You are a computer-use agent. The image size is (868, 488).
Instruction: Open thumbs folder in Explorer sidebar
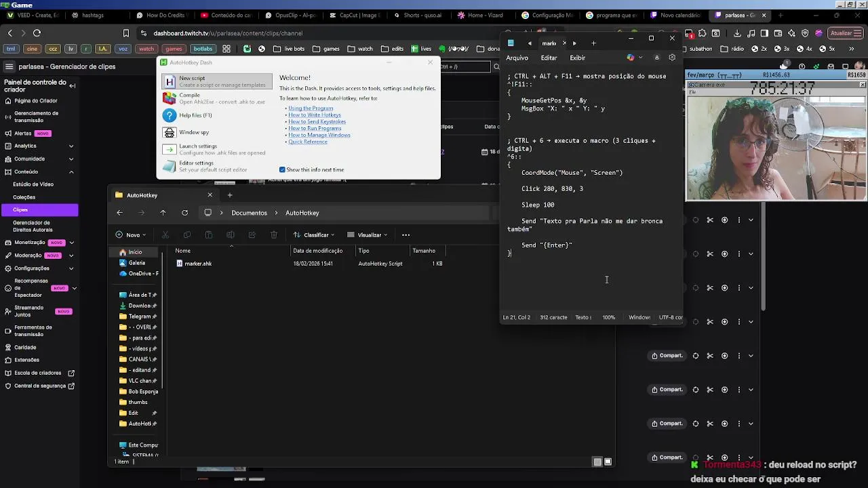[x=138, y=403]
